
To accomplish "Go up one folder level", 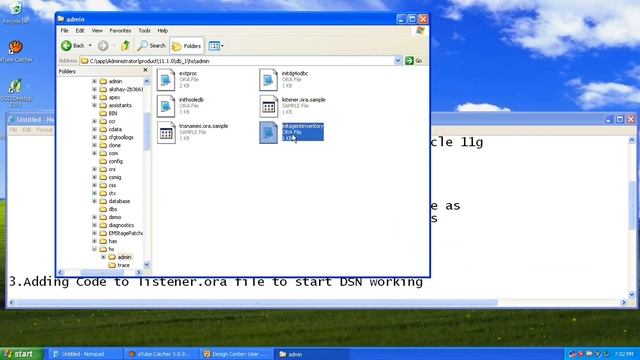I will (x=125, y=45).
